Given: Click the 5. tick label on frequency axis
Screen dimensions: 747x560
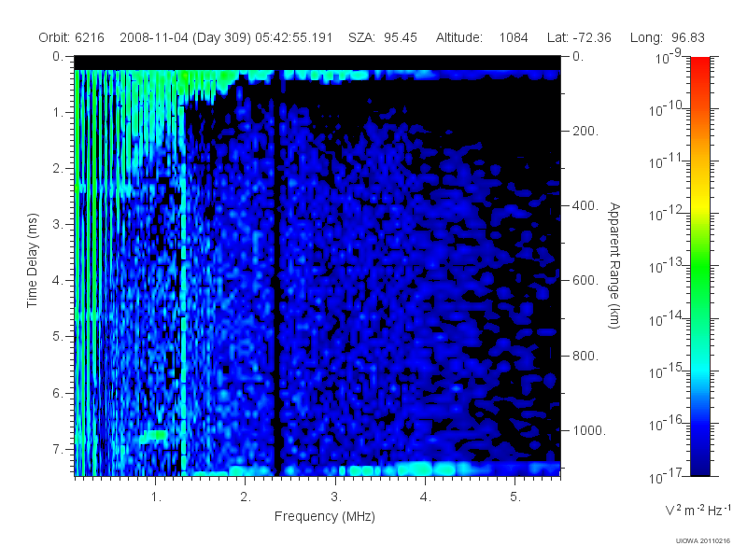Looking at the screenshot, I should tap(515, 497).
